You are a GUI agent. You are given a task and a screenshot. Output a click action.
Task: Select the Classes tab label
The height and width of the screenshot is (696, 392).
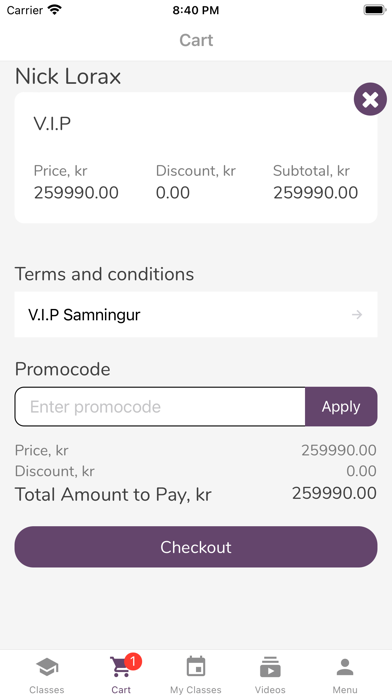point(47,689)
